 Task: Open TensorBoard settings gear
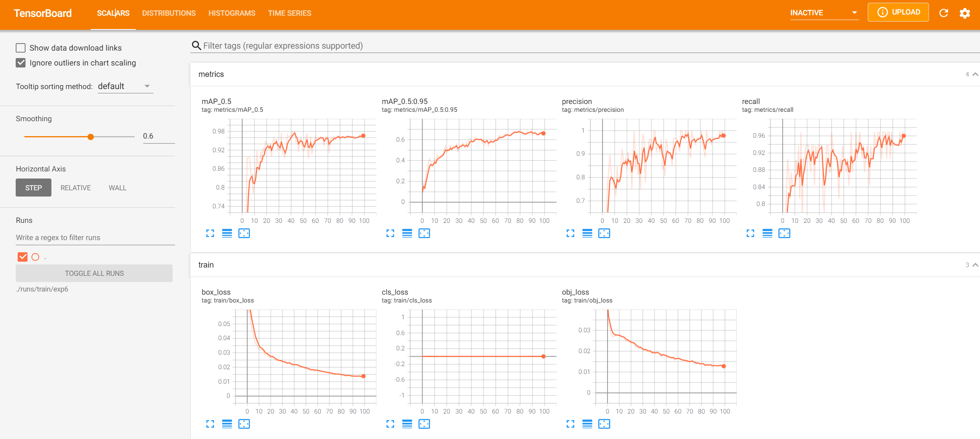coord(965,13)
